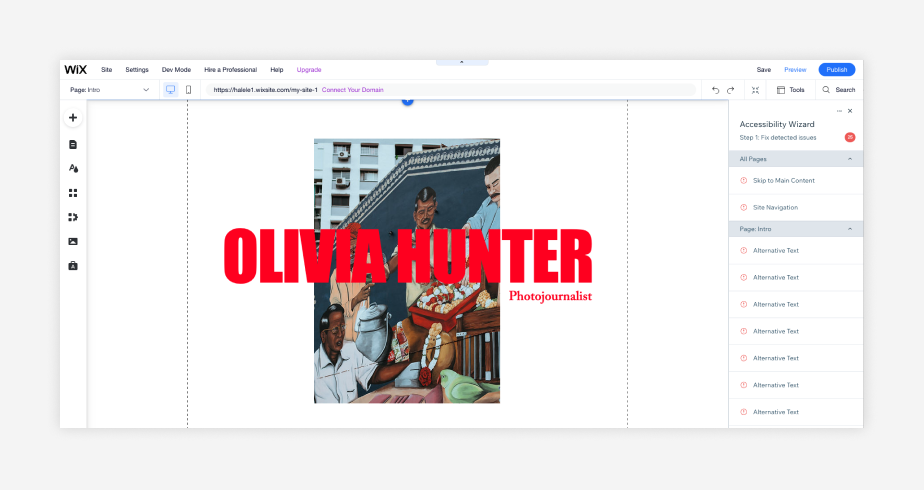The image size is (924, 490).
Task: Click the Accessibility Wizard title
Action: coord(777,124)
